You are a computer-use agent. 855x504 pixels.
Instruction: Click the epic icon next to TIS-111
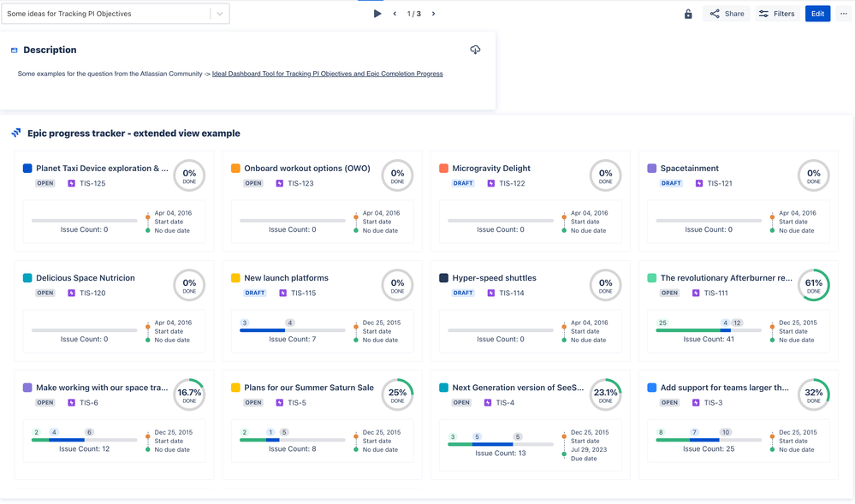pyautogui.click(x=696, y=293)
